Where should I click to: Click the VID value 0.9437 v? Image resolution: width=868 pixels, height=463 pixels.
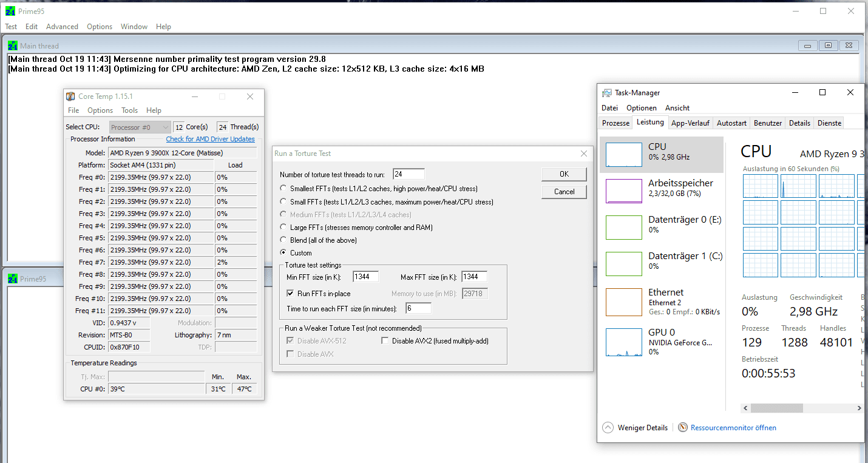pos(129,323)
